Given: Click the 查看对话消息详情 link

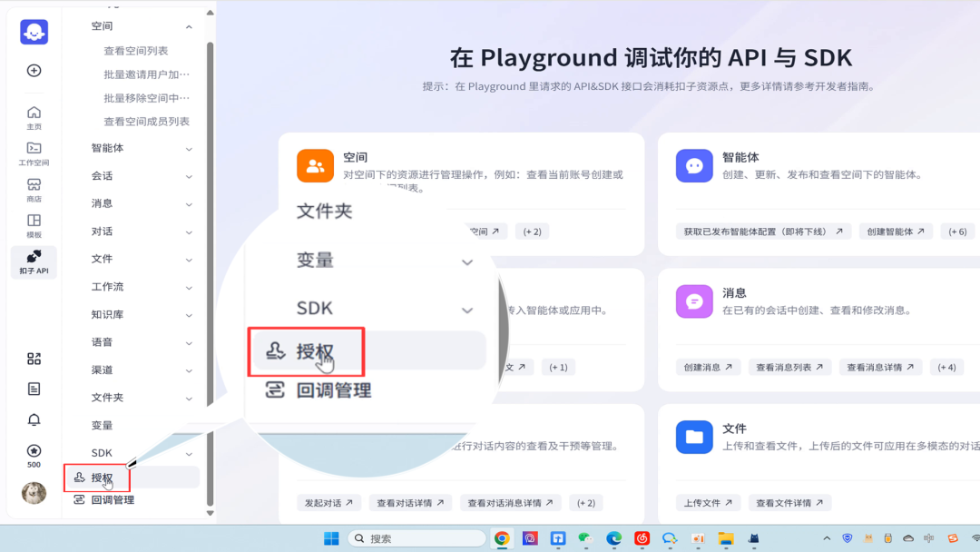Looking at the screenshot, I should (x=510, y=503).
